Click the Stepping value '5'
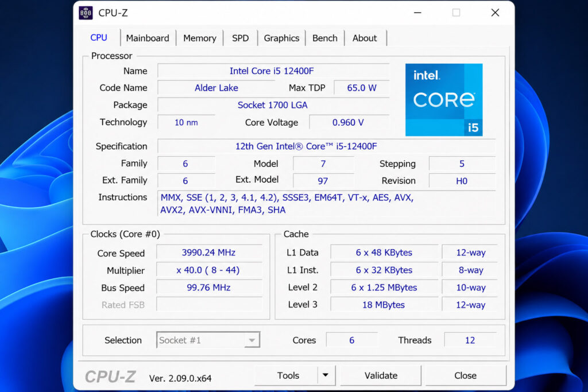This screenshot has width=588, height=392. (462, 164)
